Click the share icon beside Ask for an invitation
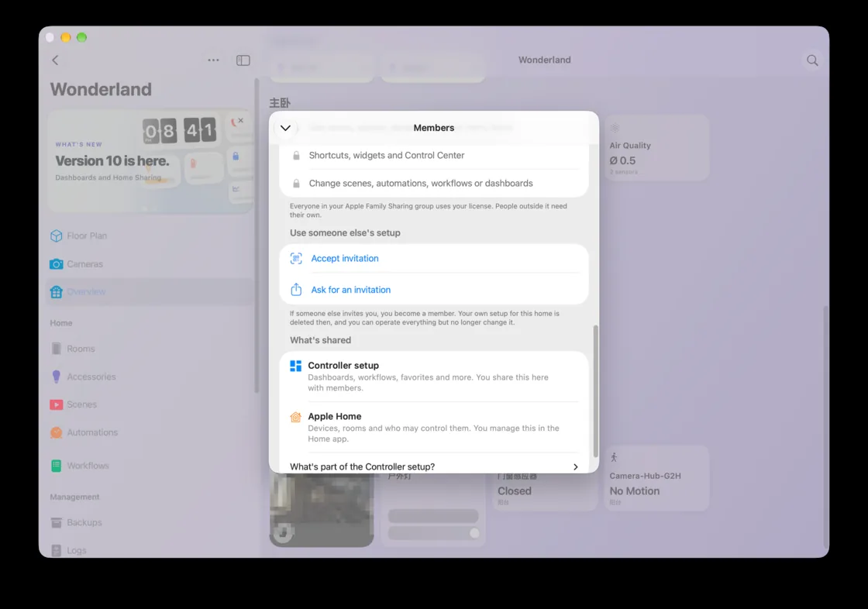Screen dimensions: 868x609 click(x=296, y=290)
